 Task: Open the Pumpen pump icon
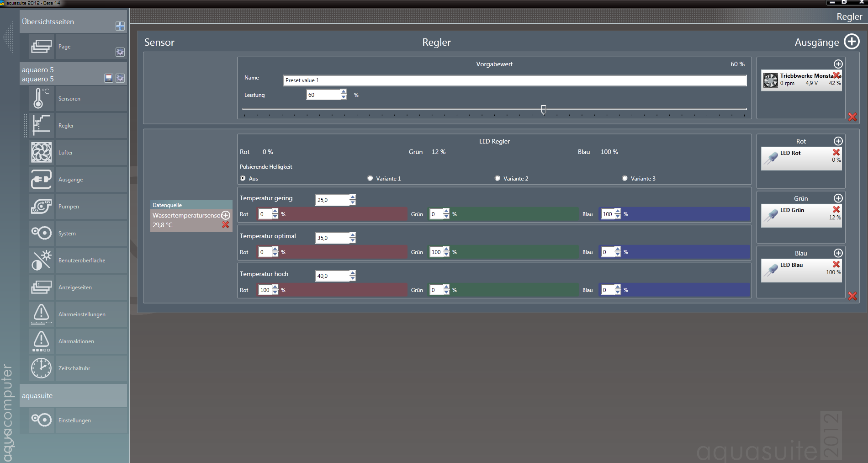click(x=41, y=206)
